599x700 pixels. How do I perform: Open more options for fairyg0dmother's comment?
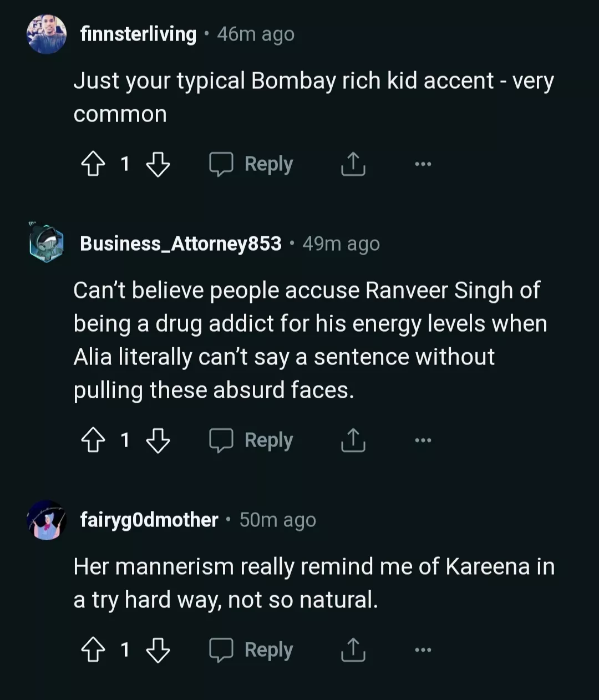423,650
